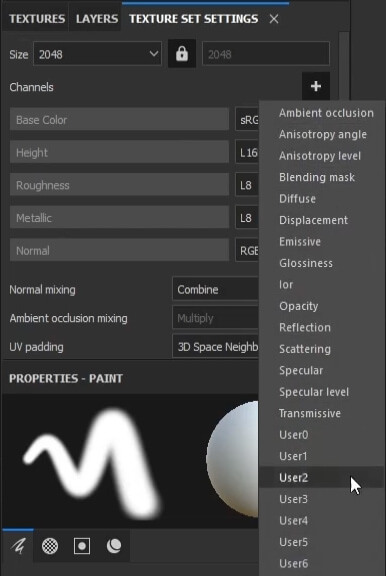Open the UV padding 3D Space dropdown

point(216,347)
